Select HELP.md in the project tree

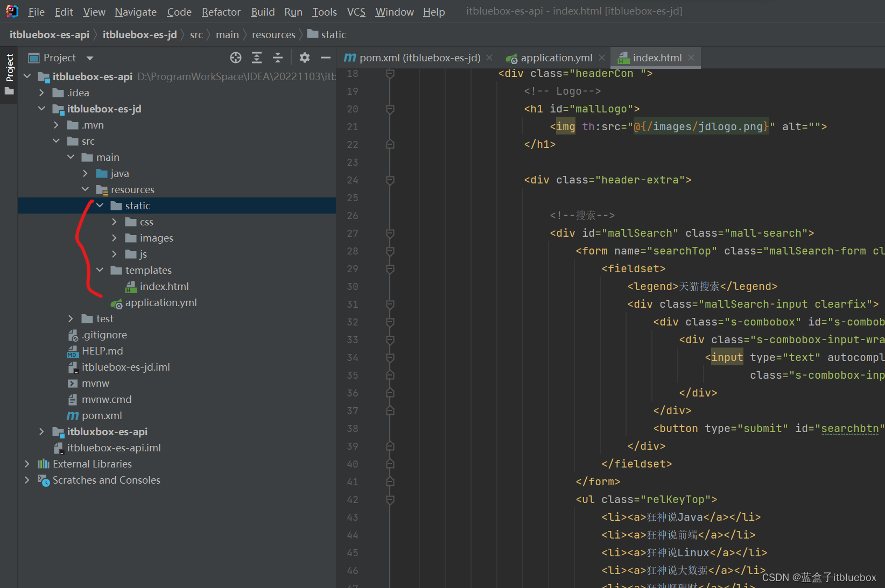(102, 351)
